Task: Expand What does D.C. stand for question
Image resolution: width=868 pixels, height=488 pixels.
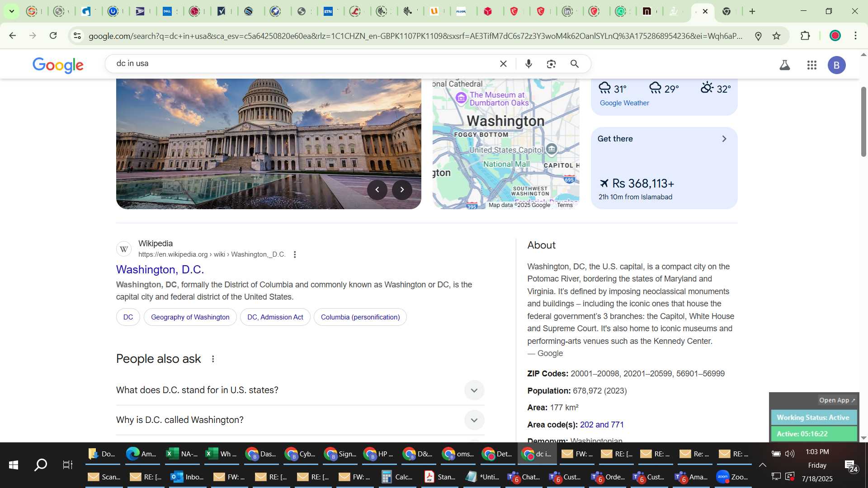Action: pos(300,390)
